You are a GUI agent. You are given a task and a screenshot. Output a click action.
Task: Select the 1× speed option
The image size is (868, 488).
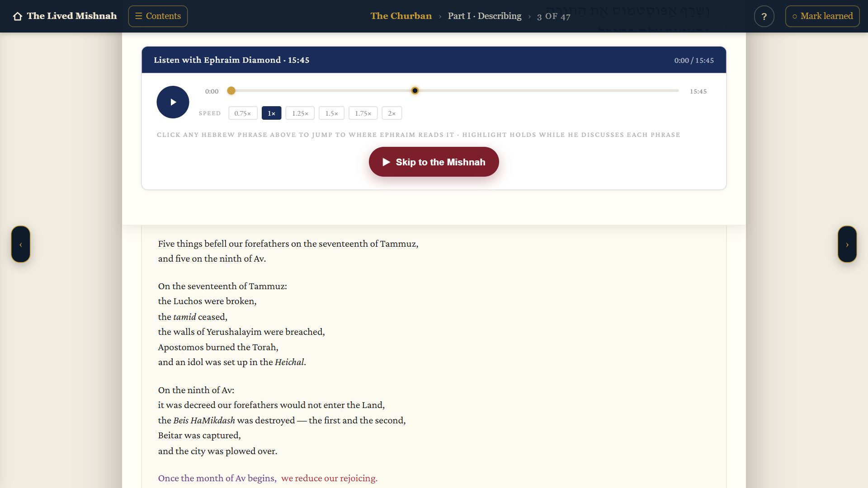[x=271, y=113]
